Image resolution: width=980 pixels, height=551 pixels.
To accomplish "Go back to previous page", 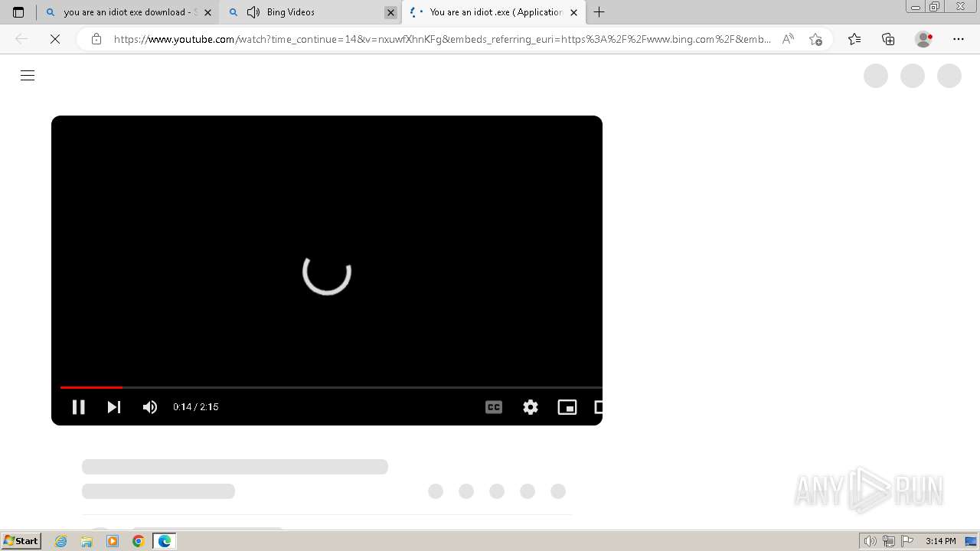I will pos(21,39).
